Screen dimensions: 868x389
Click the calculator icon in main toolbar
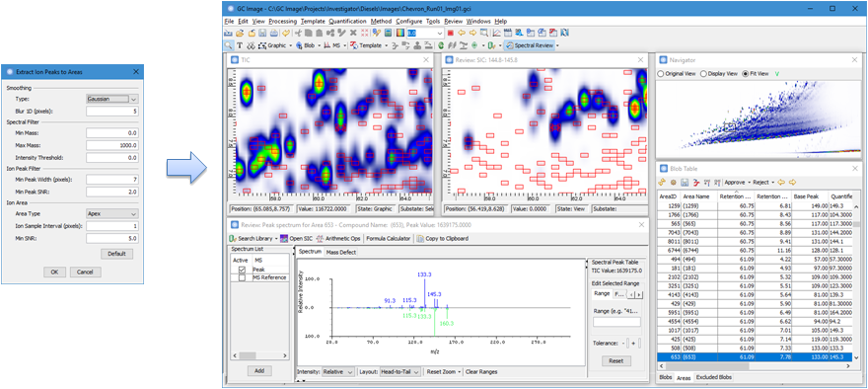388,34
